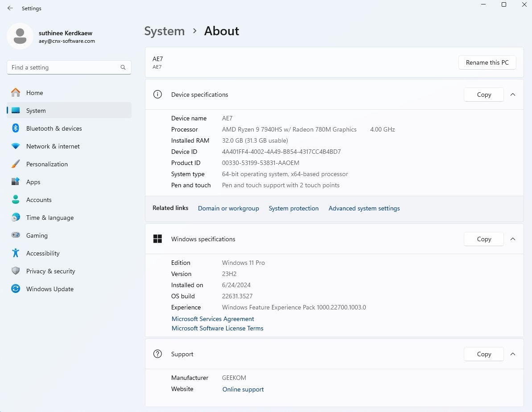Copy the Windows specifications
The width and height of the screenshot is (532, 412).
tap(484, 239)
